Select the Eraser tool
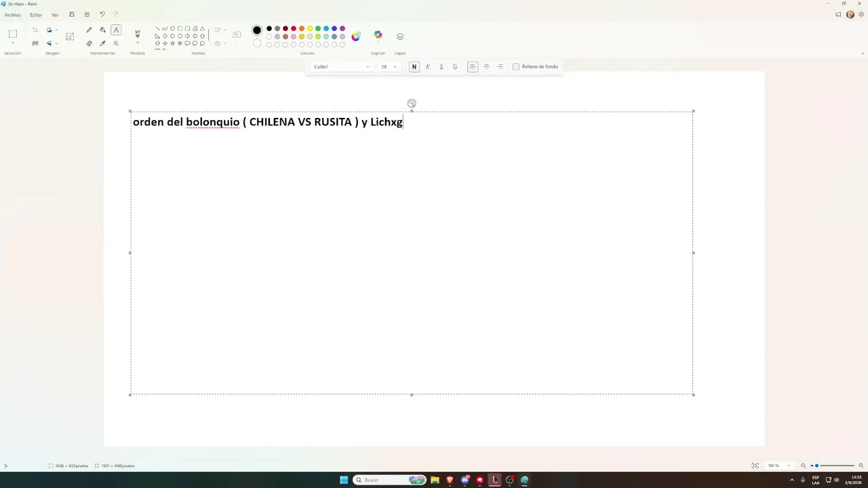The image size is (868, 488). point(89,43)
